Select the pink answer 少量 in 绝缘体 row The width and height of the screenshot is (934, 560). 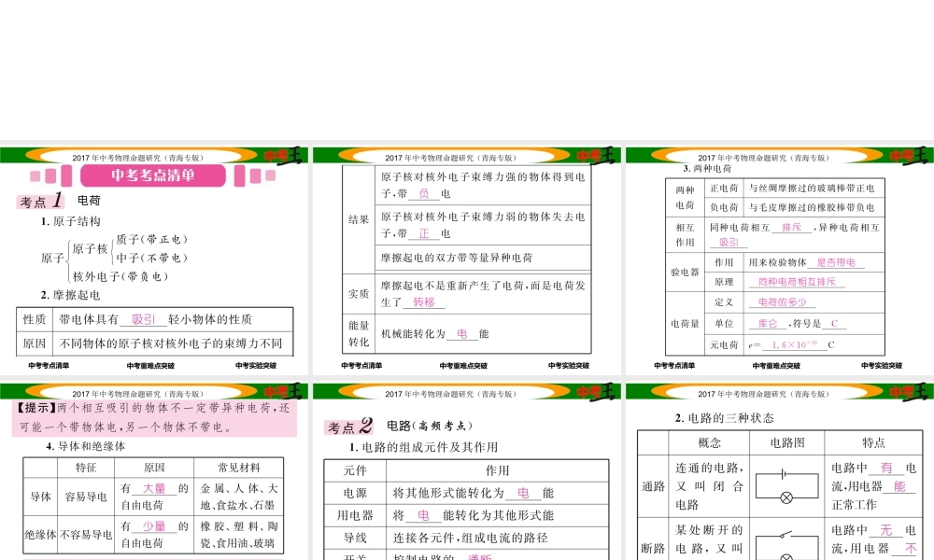[154, 526]
